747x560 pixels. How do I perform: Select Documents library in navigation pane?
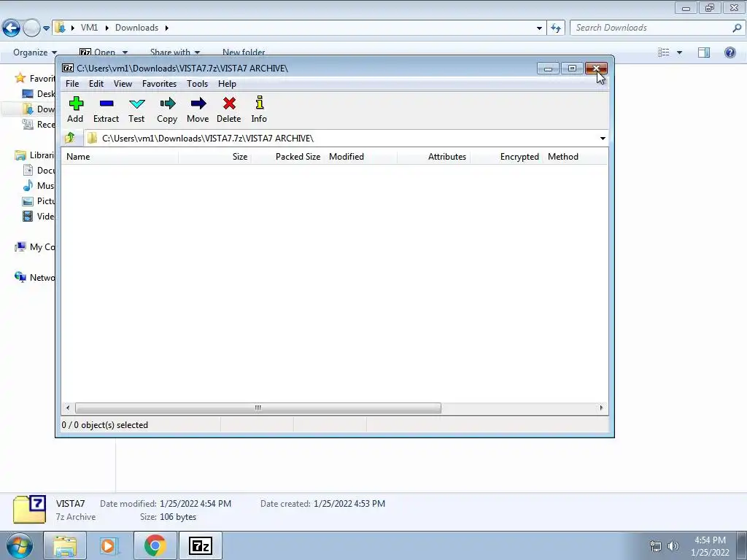pos(39,171)
